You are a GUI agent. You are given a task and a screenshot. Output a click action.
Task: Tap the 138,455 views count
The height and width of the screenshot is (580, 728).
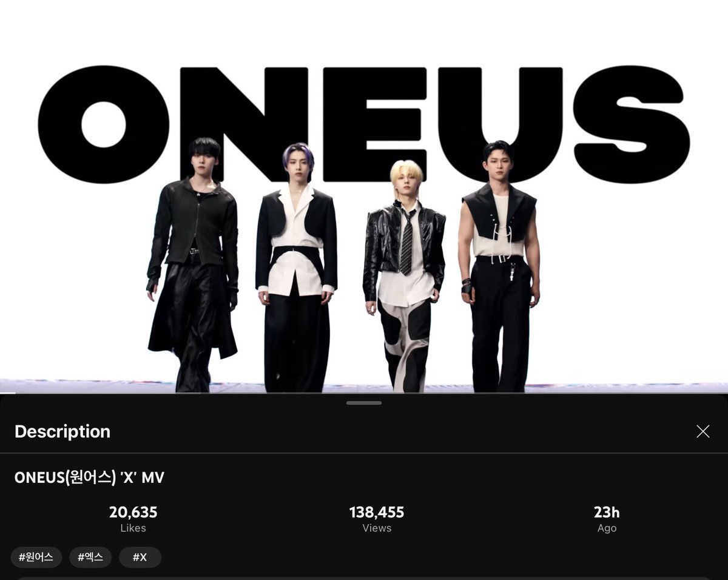pyautogui.click(x=377, y=513)
